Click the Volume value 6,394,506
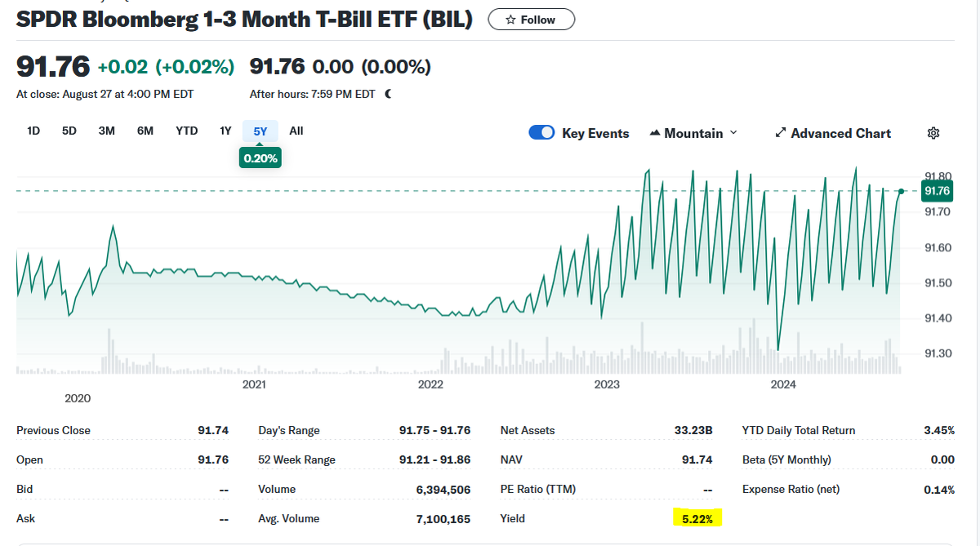This screenshot has height=546, width=980. 443,489
